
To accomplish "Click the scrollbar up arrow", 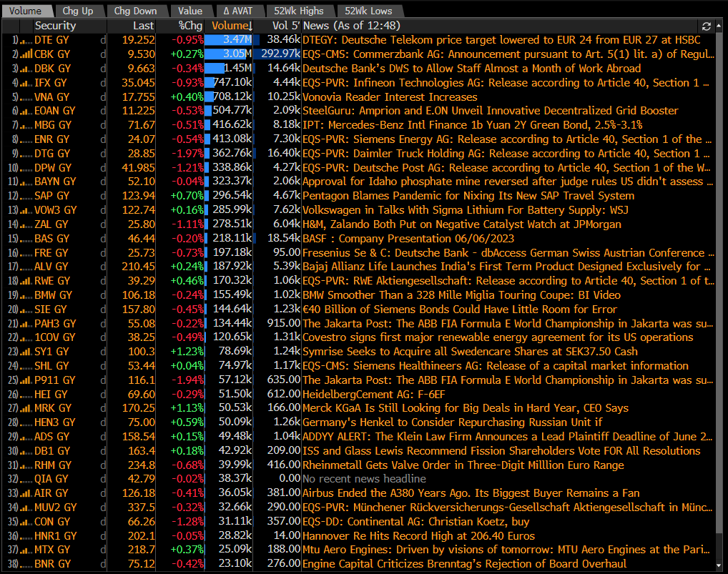I will pyautogui.click(x=719, y=26).
